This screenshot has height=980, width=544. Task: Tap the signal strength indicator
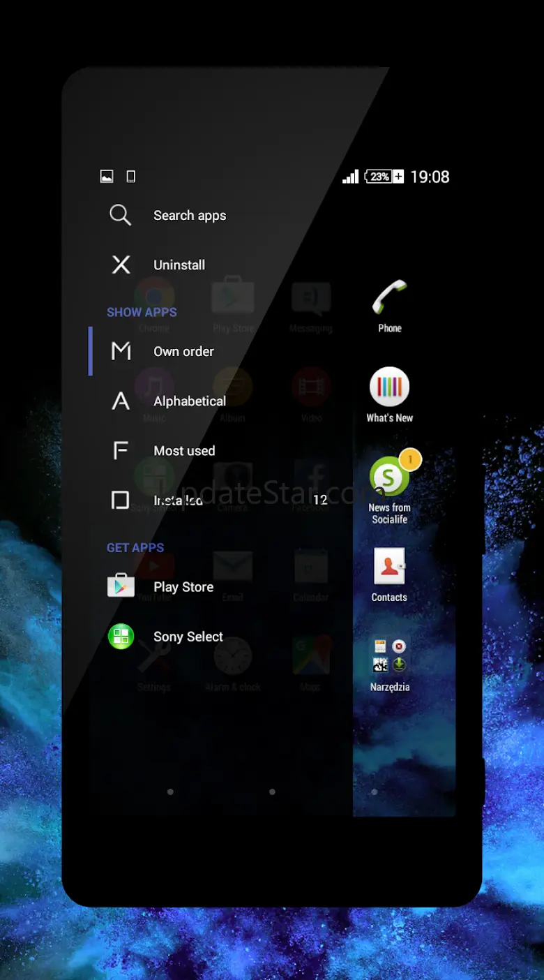pos(350,177)
